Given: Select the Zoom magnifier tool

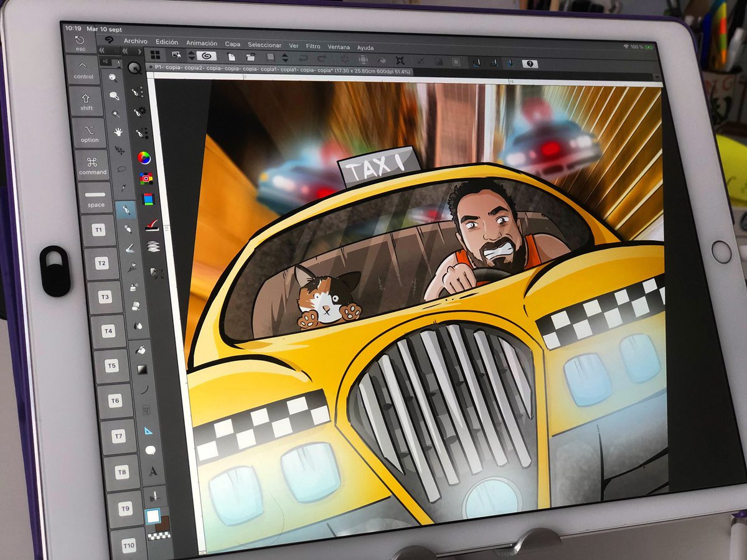Looking at the screenshot, I should [x=113, y=78].
